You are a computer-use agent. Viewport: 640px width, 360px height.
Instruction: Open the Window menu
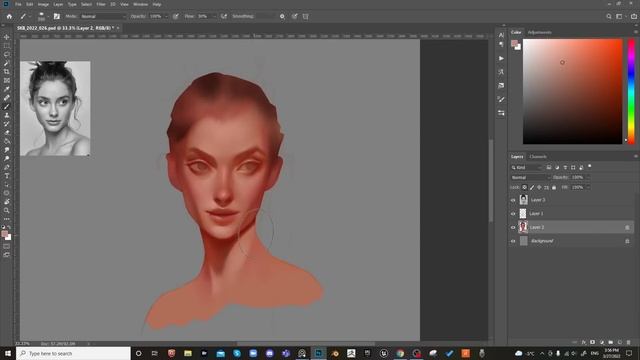[x=140, y=4]
